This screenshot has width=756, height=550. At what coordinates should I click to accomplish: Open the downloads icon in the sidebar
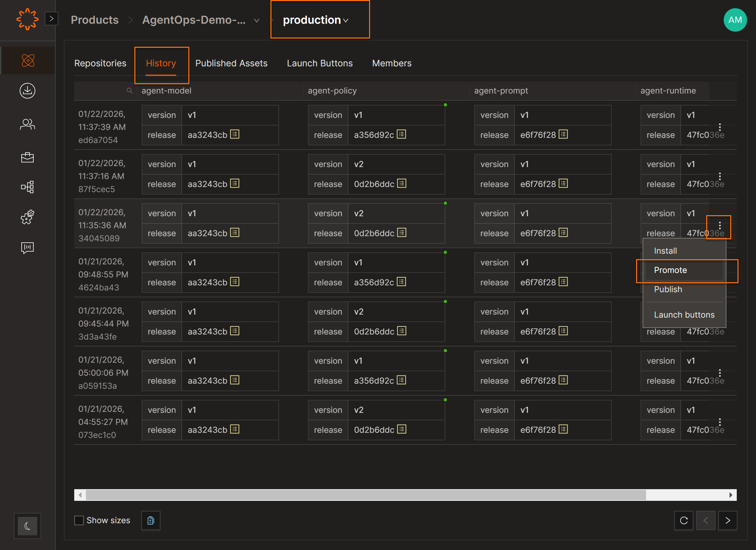(27, 91)
